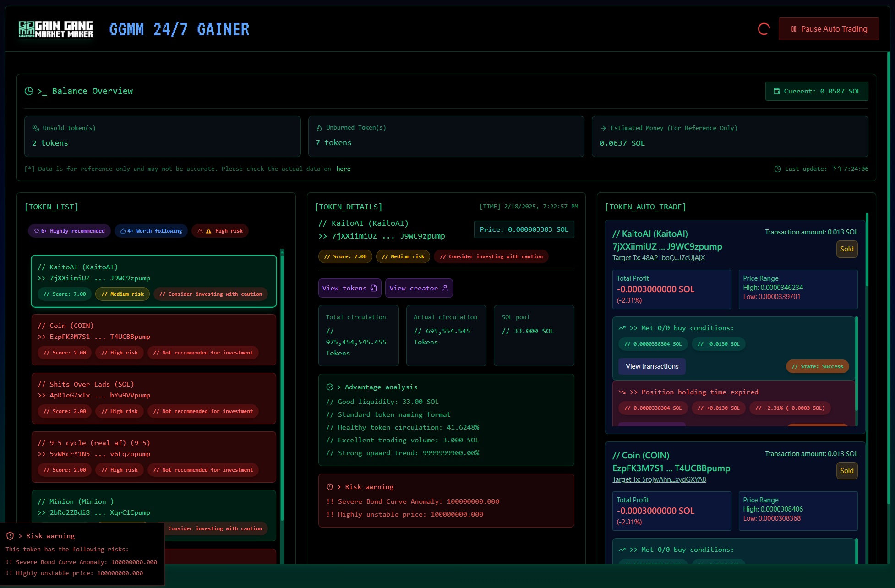Click the person icon inside View creator button
The height and width of the screenshot is (588, 895).
coord(445,288)
